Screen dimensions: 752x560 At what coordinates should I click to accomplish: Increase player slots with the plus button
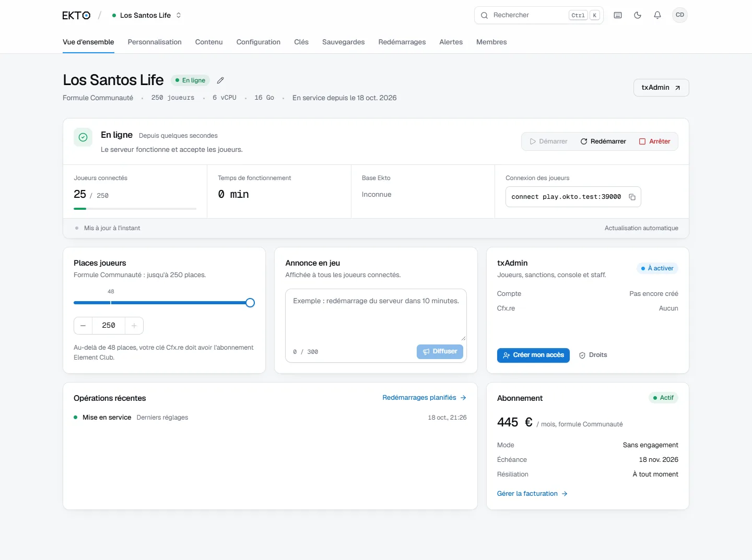point(134,326)
